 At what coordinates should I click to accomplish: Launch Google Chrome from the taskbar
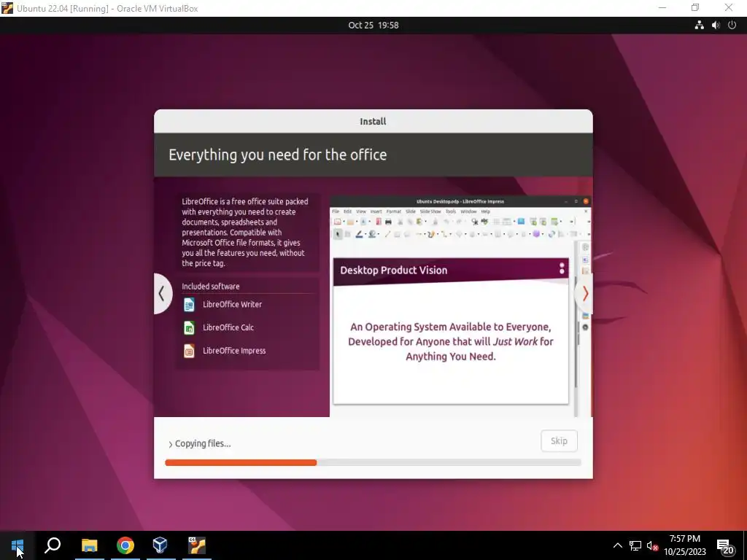click(125, 545)
